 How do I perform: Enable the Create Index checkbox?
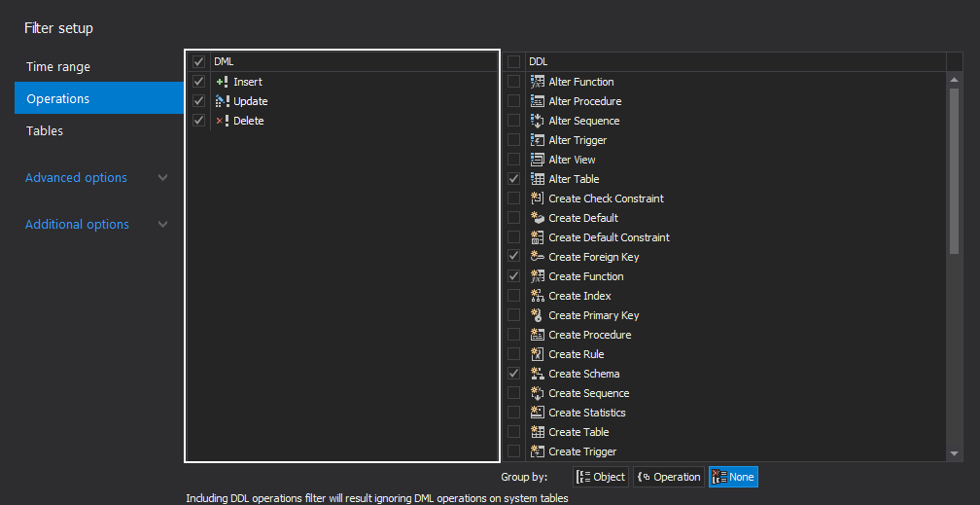click(x=513, y=296)
